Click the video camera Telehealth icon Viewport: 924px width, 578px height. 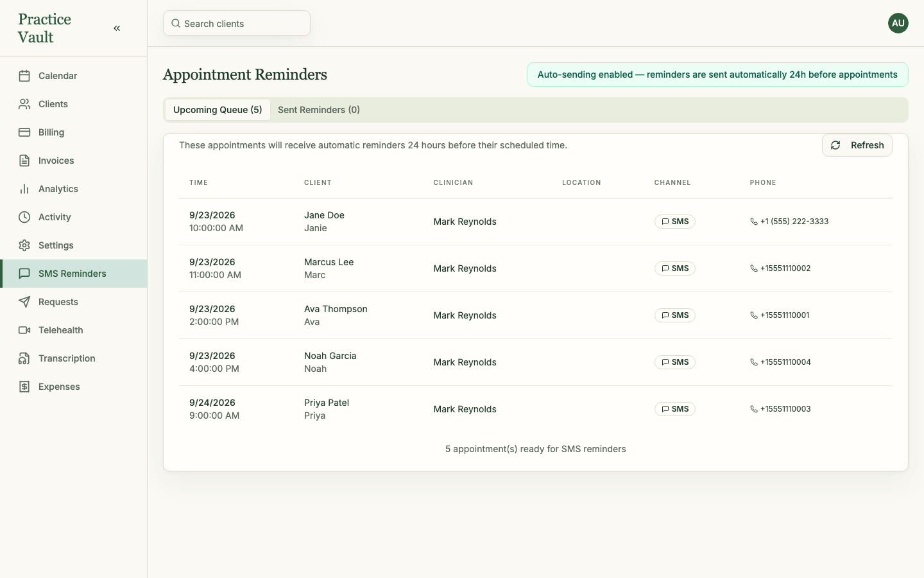24,330
